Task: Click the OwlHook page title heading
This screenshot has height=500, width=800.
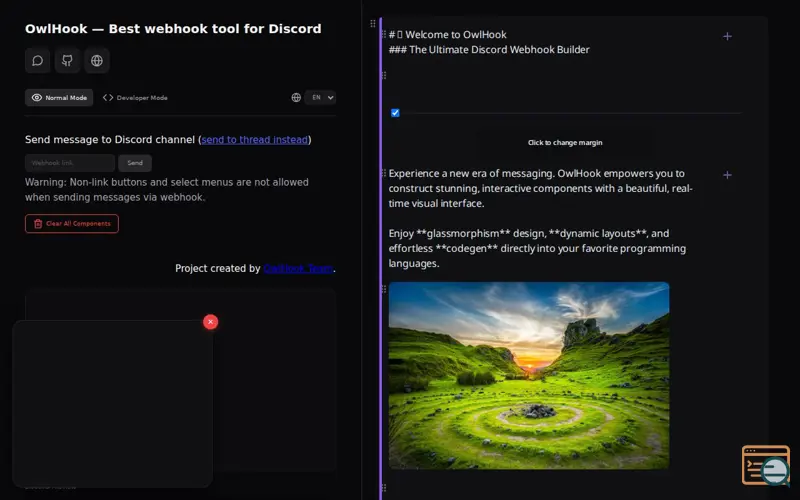Action: tap(173, 29)
